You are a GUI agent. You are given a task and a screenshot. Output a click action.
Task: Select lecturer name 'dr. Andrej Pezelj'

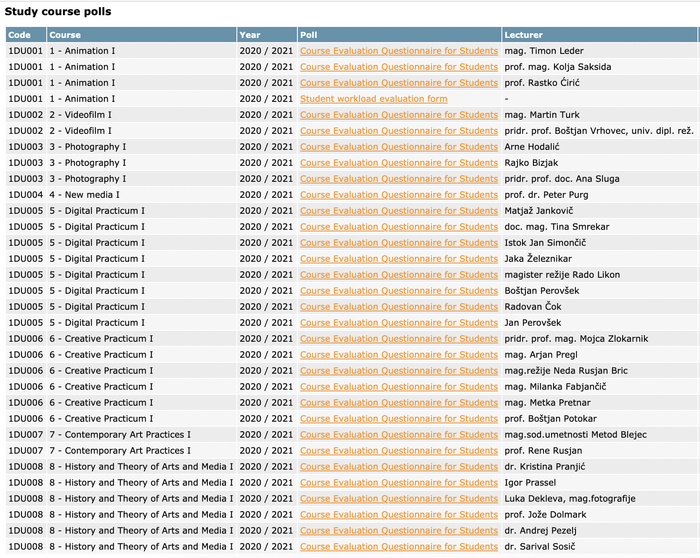click(541, 531)
